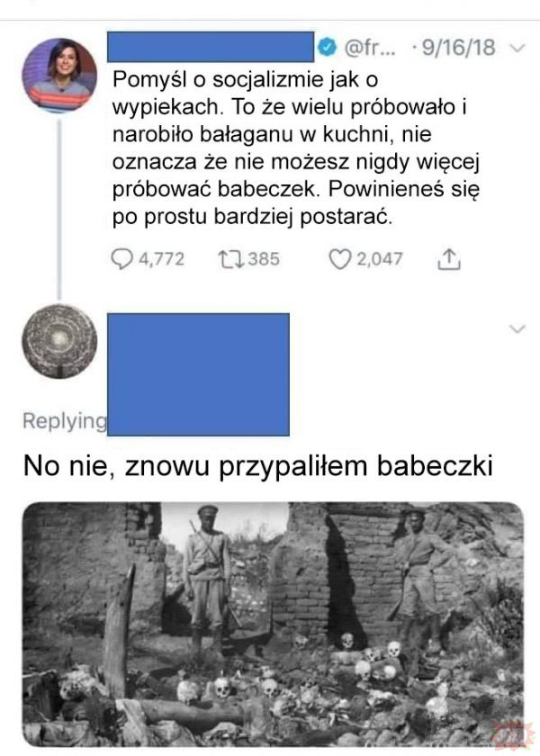Like the tweet with the heart icon

coord(339,259)
